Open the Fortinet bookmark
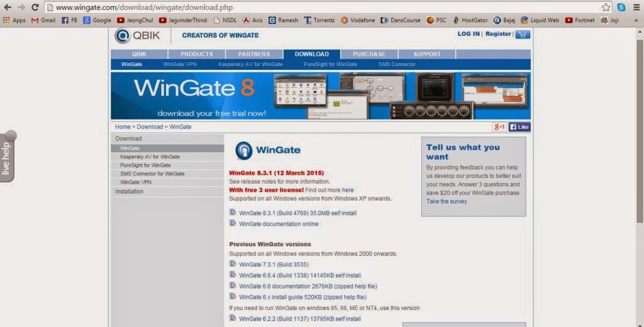Image resolution: width=644 pixels, height=327 pixels. (579, 20)
